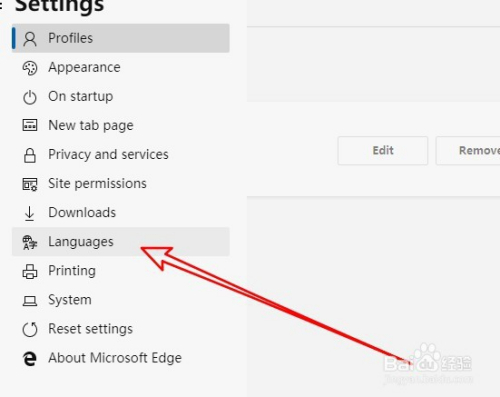The height and width of the screenshot is (397, 500).
Task: Click the Appearance palette icon
Action: coord(30,68)
